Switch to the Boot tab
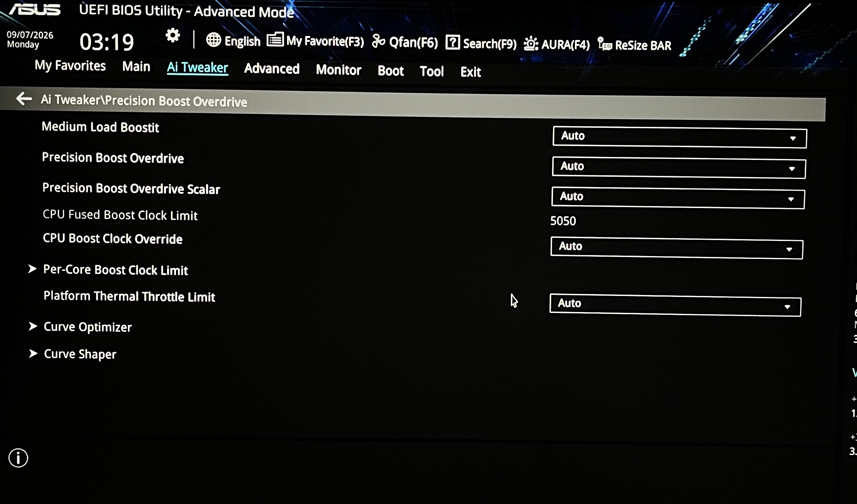The height and width of the screenshot is (504, 857). tap(391, 71)
